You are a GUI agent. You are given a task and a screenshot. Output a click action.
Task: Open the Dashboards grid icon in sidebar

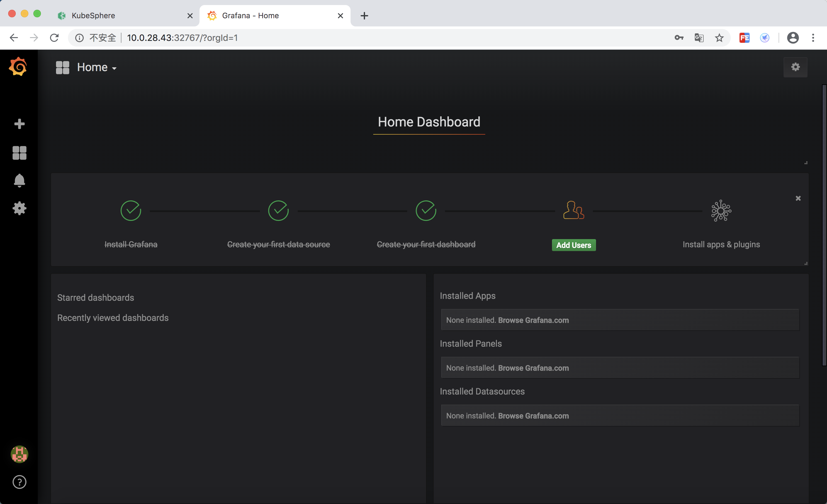19,153
